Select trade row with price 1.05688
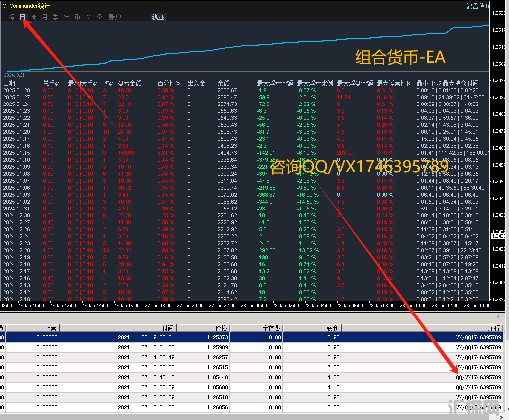The image size is (509, 420). 252,387
